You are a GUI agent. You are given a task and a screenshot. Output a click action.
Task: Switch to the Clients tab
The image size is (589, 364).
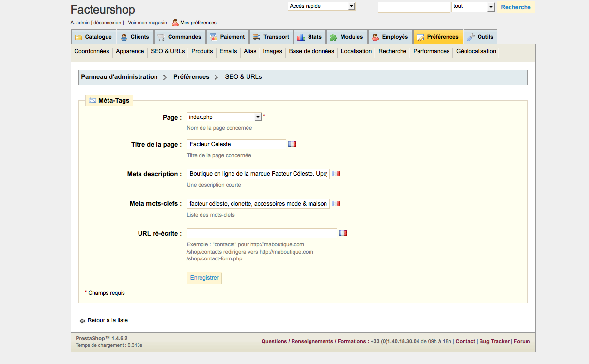(x=135, y=37)
